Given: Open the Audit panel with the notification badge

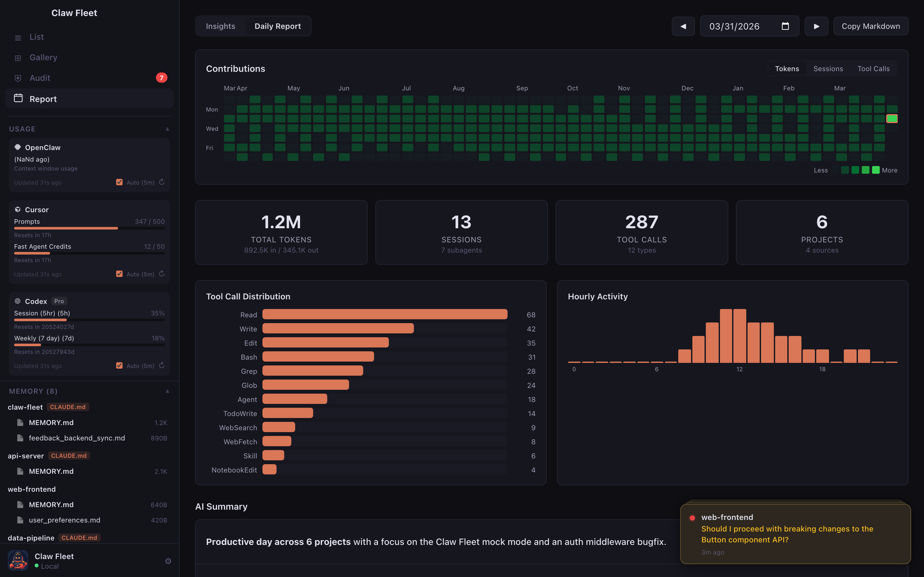Looking at the screenshot, I should click(39, 78).
